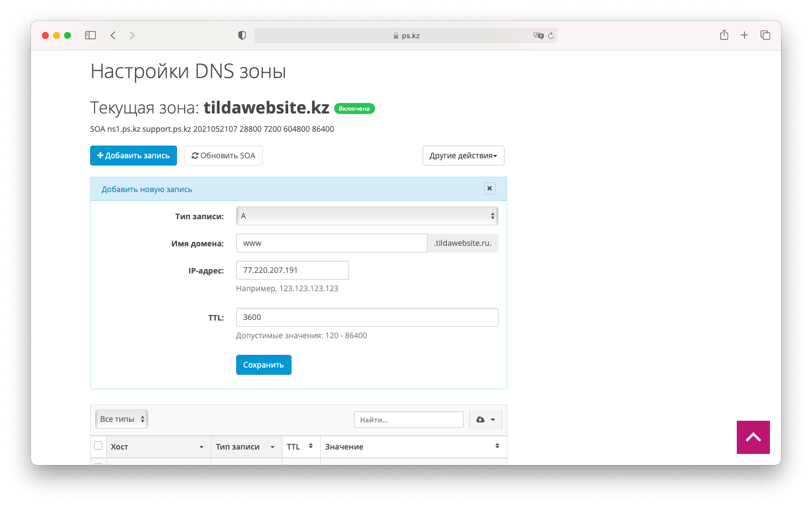812x506 pixels.
Task: Click the scroll-to-top arrow button
Action: [753, 437]
